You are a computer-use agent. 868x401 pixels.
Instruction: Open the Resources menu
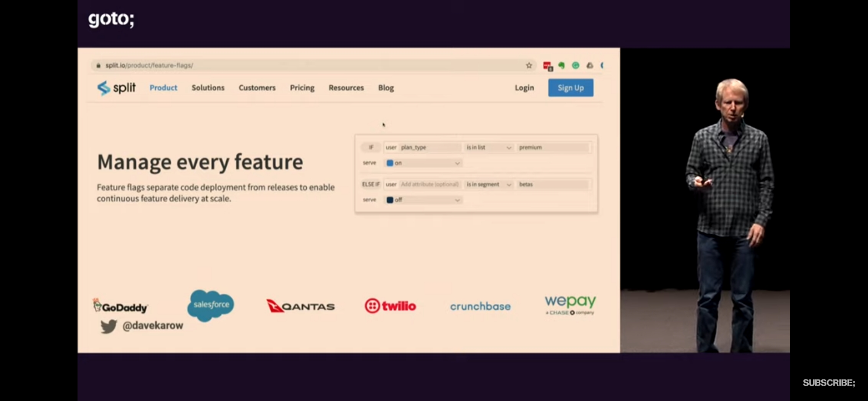click(346, 88)
